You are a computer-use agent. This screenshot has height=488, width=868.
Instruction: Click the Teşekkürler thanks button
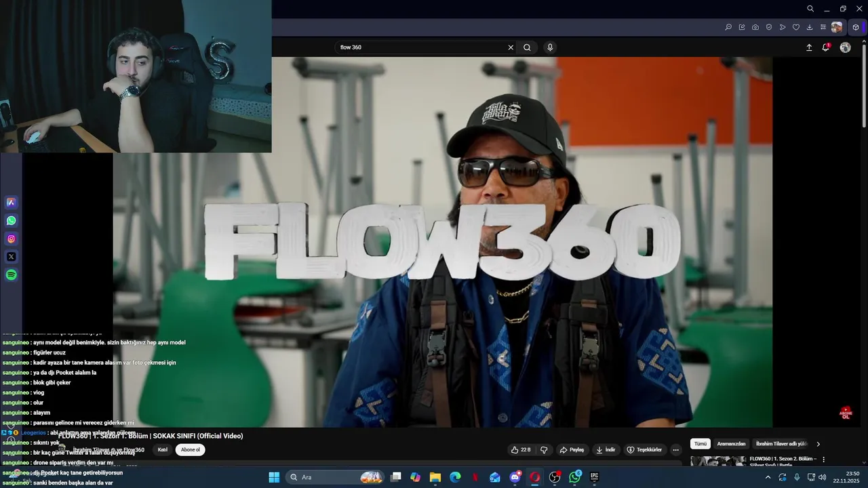coord(644,450)
